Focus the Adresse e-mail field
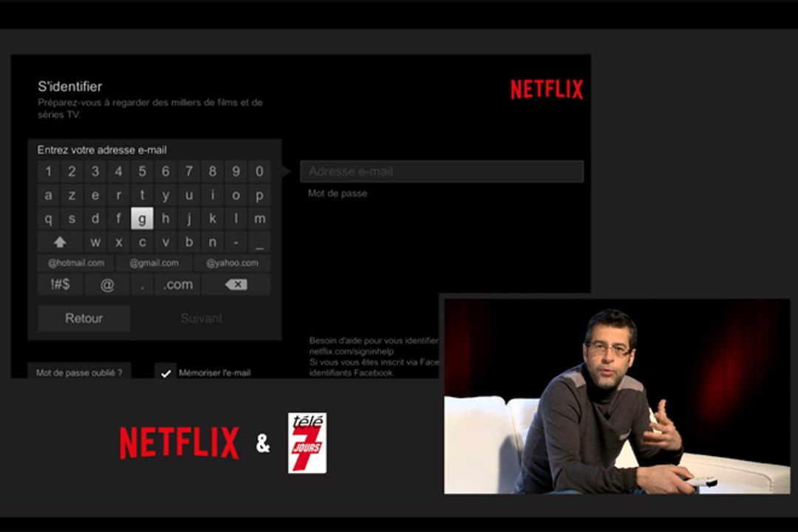Screen dimensions: 798x532 pos(442,171)
